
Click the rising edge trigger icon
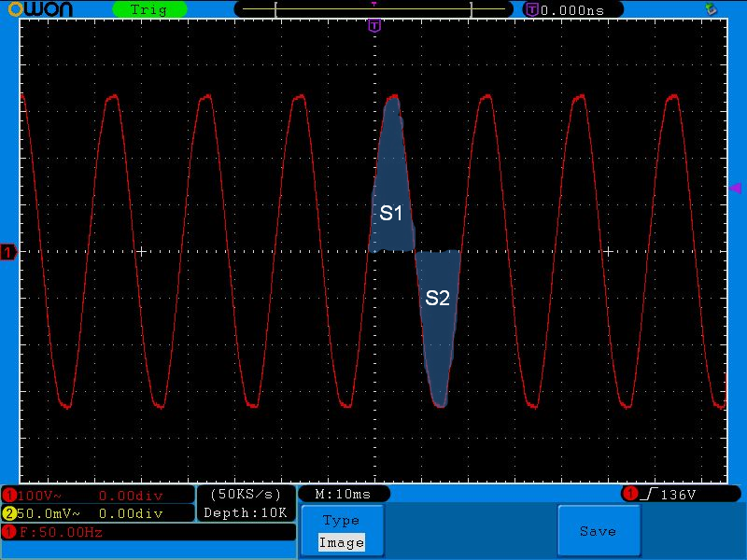648,494
